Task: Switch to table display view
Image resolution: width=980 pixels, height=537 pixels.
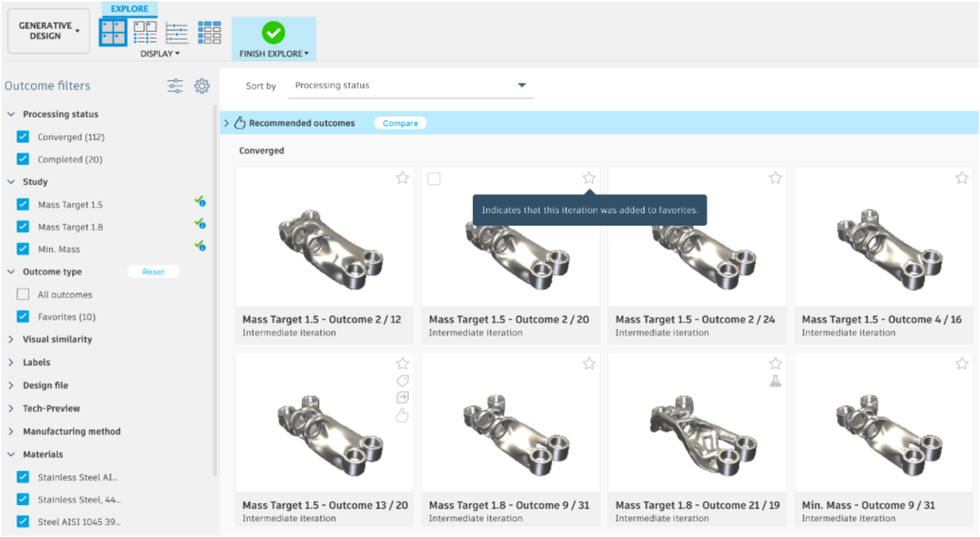Action: click(209, 33)
